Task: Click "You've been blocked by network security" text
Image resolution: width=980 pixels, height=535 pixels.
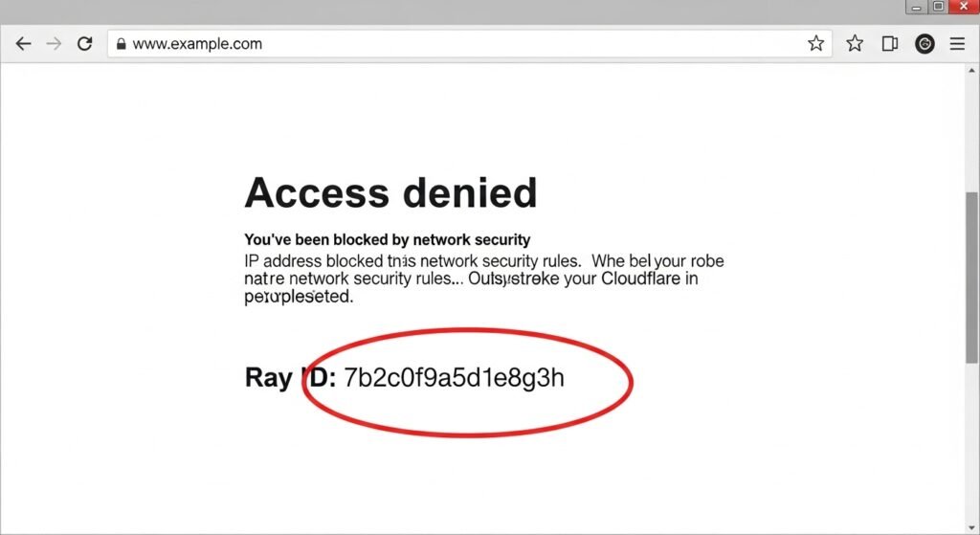Action: 387,239
